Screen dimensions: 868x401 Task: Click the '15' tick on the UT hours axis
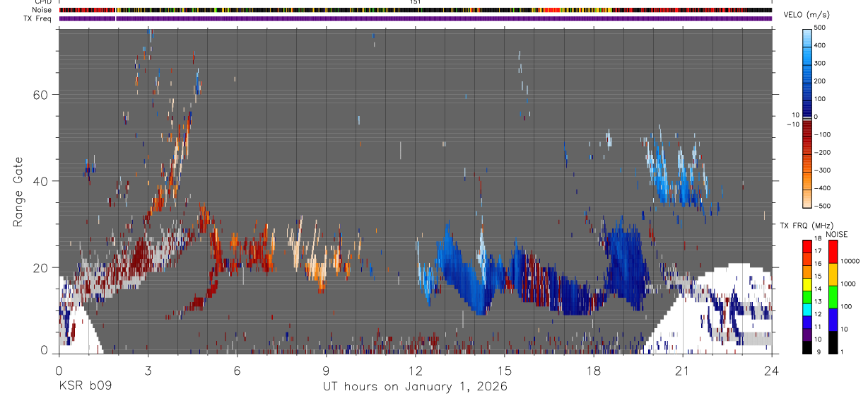coord(504,370)
